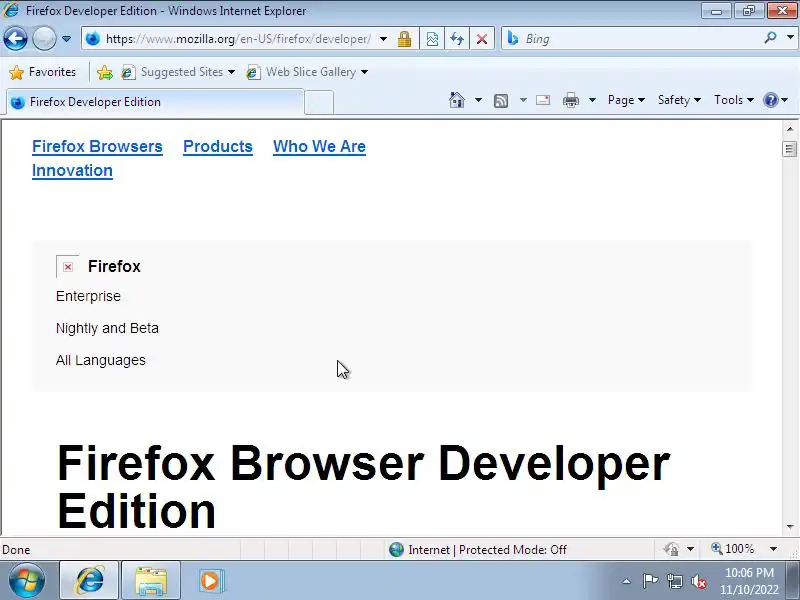The image size is (800, 600).
Task: Click the Home house icon
Action: 457,100
